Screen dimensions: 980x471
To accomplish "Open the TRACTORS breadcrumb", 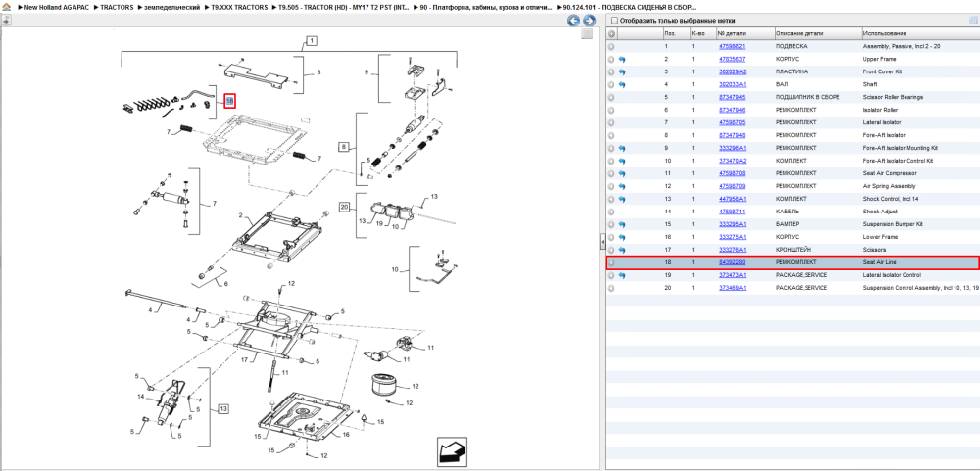I will (x=117, y=8).
